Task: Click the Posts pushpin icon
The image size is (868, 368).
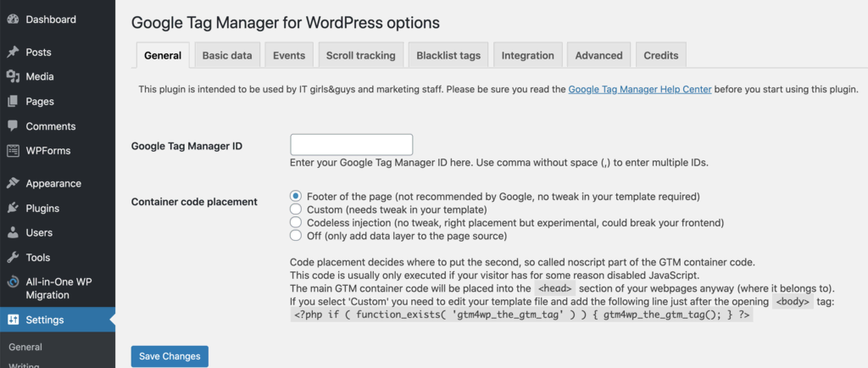Action: (x=13, y=52)
